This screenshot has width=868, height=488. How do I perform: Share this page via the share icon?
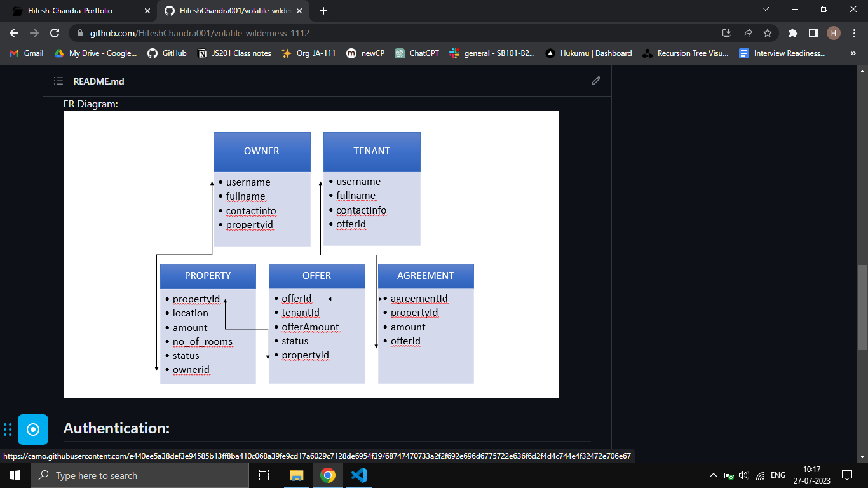pyautogui.click(x=747, y=33)
